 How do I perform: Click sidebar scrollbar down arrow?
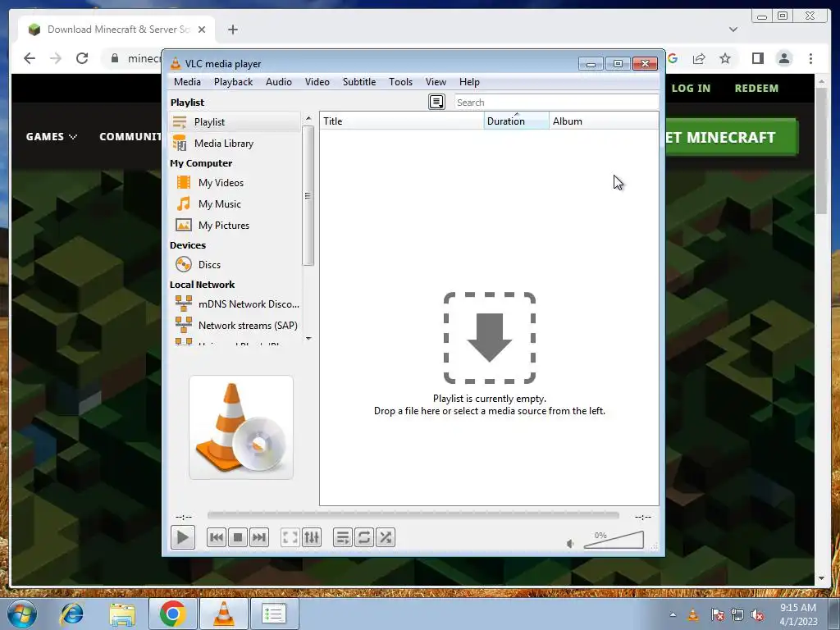coord(308,339)
